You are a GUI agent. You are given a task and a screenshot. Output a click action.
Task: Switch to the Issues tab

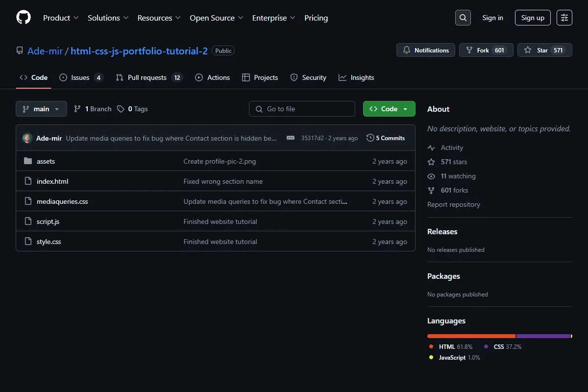pos(81,77)
